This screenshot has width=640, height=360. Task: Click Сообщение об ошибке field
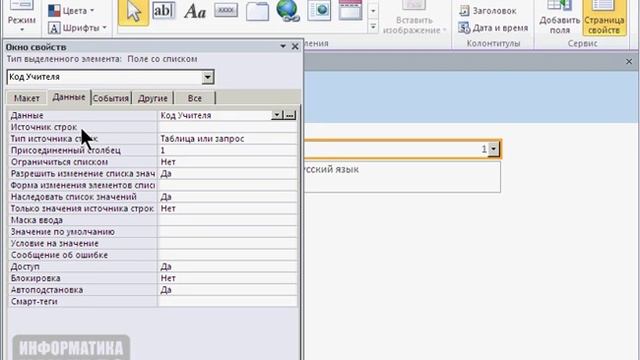(227, 255)
